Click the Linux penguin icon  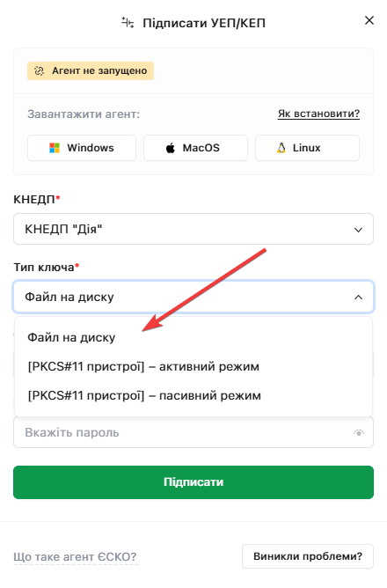pos(281,148)
